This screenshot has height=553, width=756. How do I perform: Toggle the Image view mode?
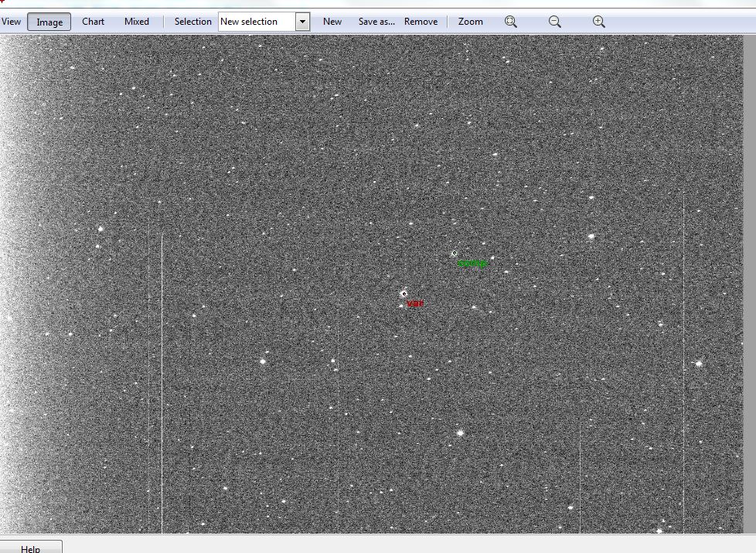tap(49, 22)
